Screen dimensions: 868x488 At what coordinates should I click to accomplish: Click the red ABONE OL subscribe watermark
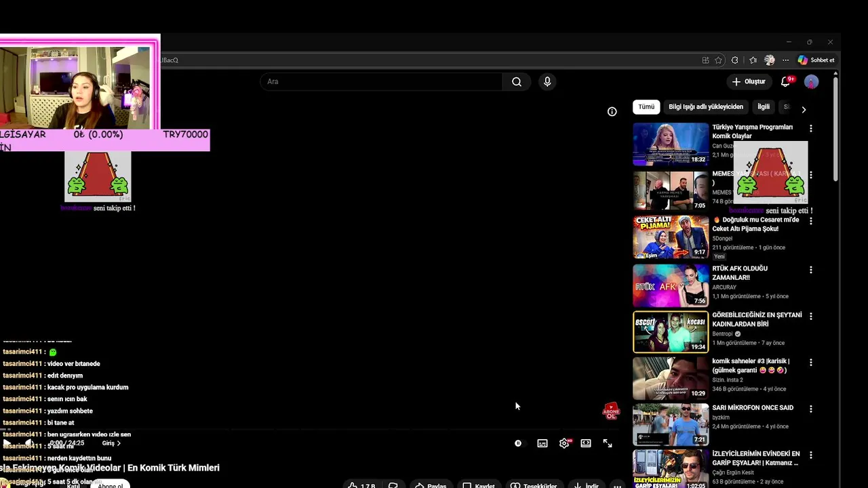pyautogui.click(x=611, y=411)
